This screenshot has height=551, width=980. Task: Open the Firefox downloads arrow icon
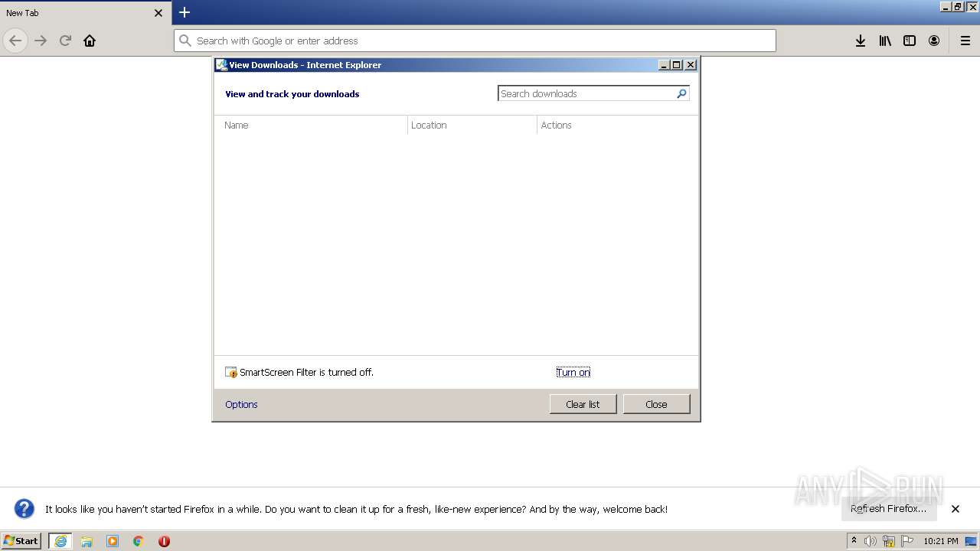(x=861, y=41)
